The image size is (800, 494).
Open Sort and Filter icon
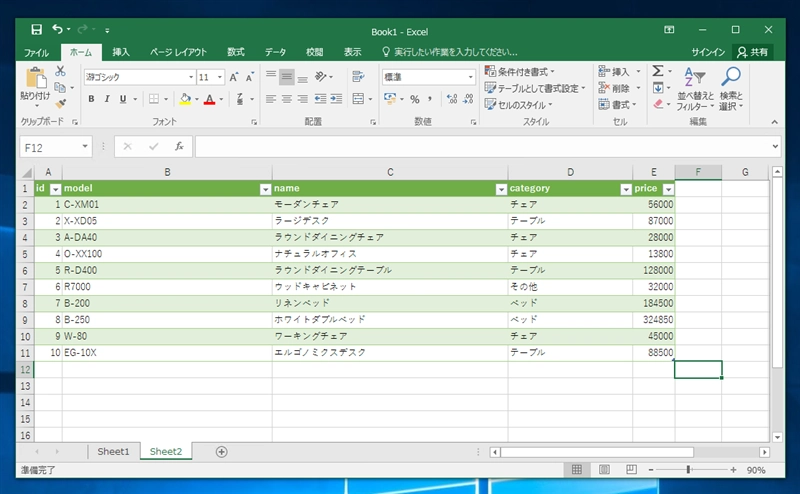pos(695,78)
